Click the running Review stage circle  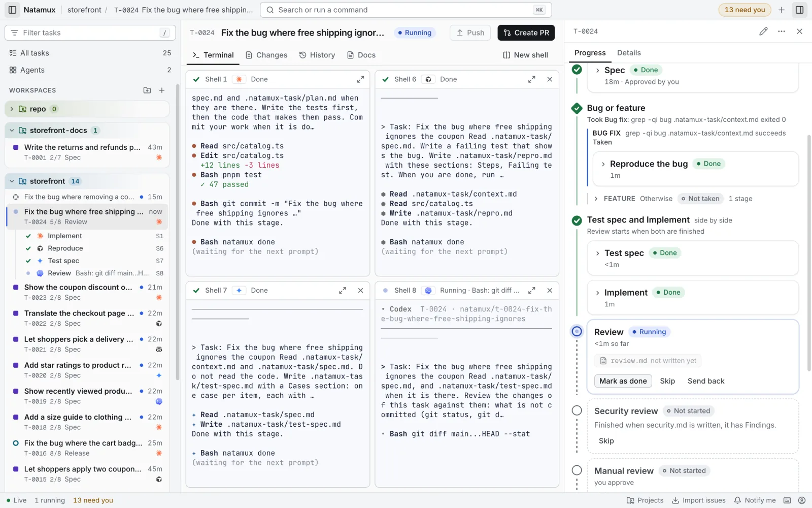(577, 331)
